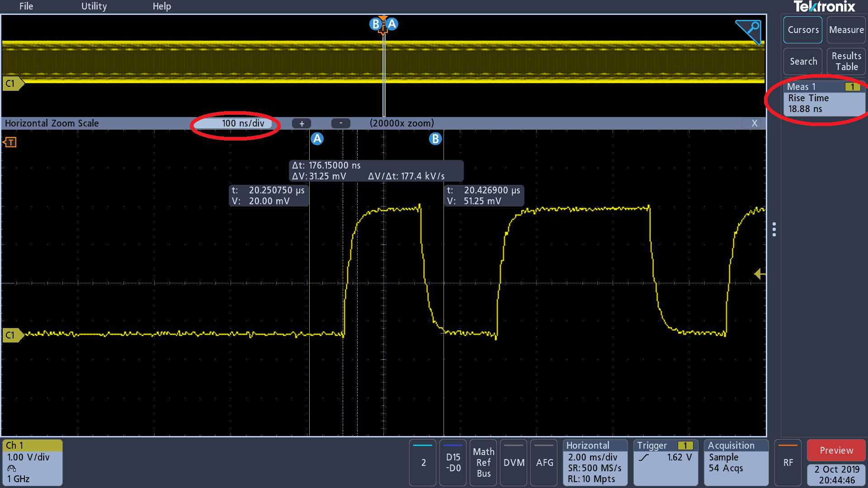This screenshot has width=868, height=488.
Task: Select cursor A marker in zoom view
Action: [x=317, y=139]
